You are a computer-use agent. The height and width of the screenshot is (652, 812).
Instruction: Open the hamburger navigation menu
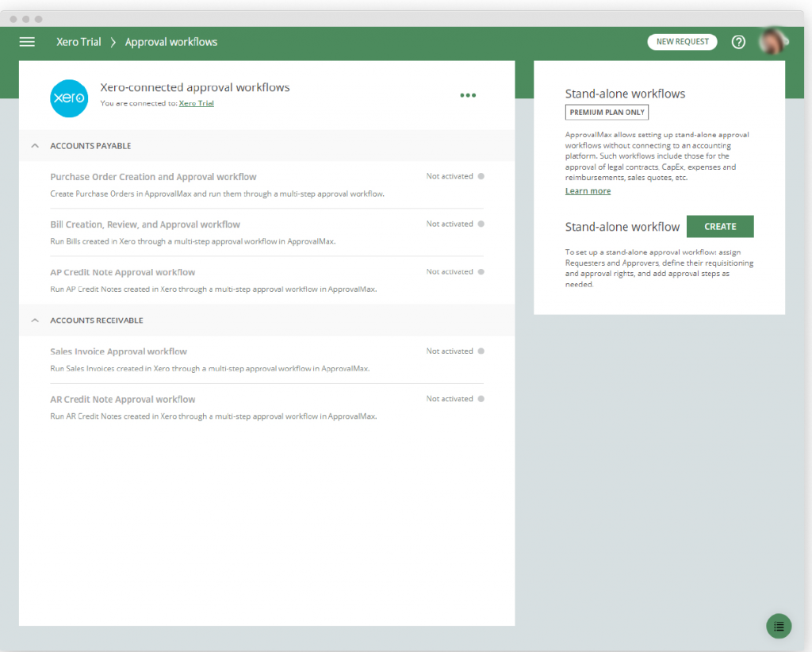[27, 42]
